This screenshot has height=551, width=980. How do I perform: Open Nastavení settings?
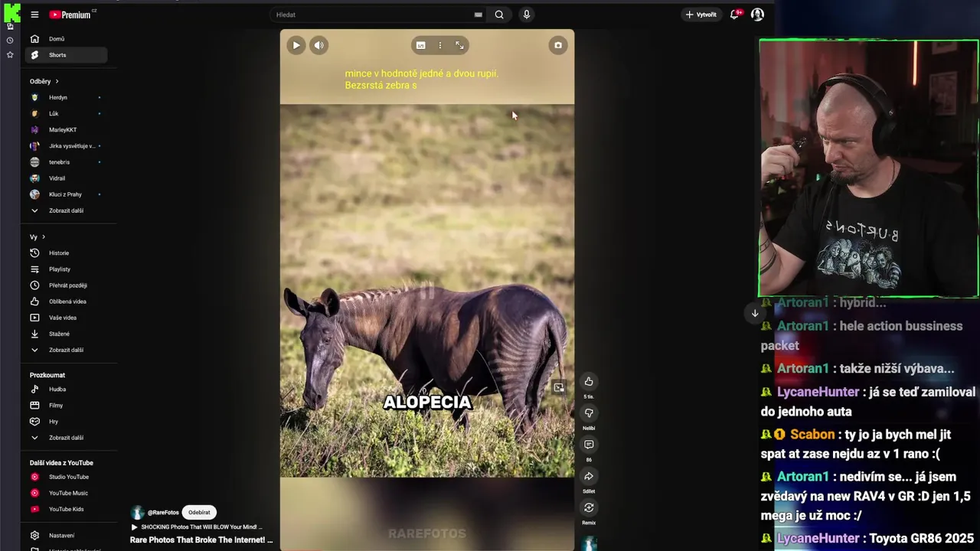[66, 535]
